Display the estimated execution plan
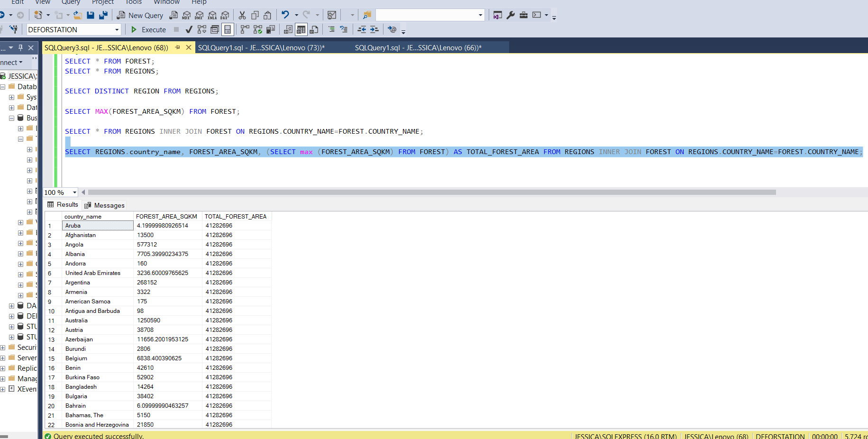This screenshot has height=439, width=868. point(201,29)
